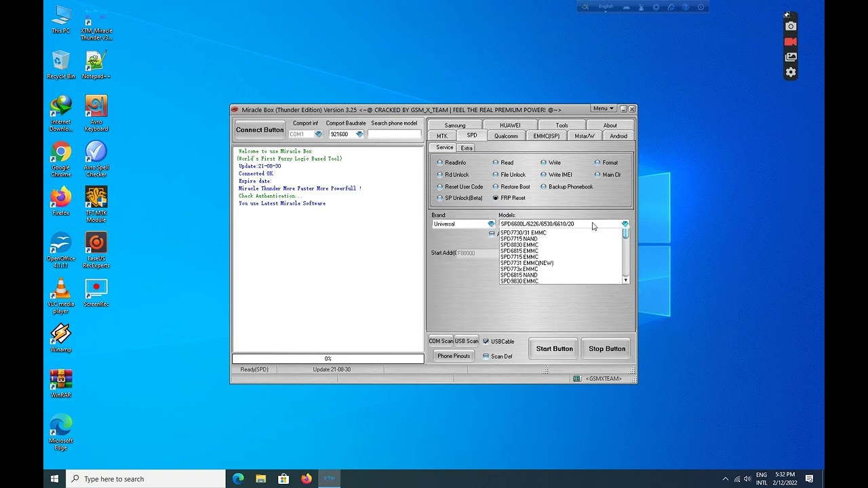Select the Write radio option
Image resolution: width=868 pixels, height=488 pixels.
tap(551, 163)
